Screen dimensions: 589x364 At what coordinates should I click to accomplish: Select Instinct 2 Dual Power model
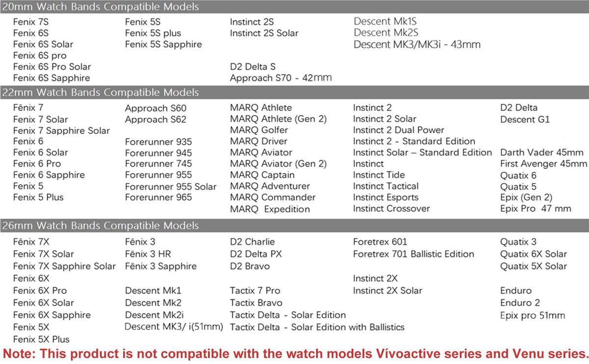(399, 130)
